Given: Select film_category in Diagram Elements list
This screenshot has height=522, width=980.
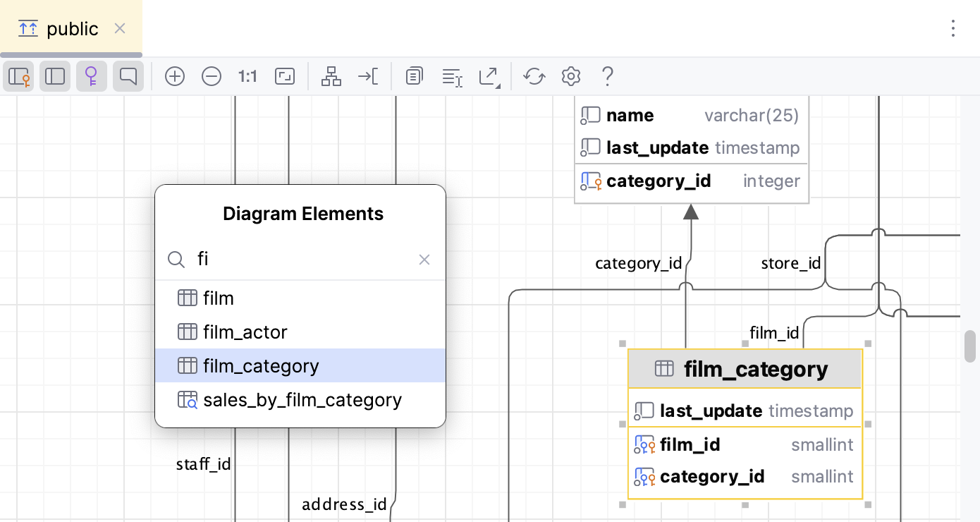Looking at the screenshot, I should click(x=261, y=365).
